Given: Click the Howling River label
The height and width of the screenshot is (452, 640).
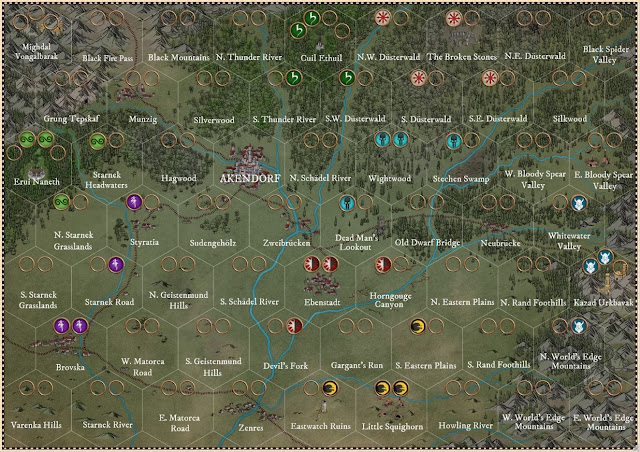Looking at the screenshot, I should click(x=466, y=425).
